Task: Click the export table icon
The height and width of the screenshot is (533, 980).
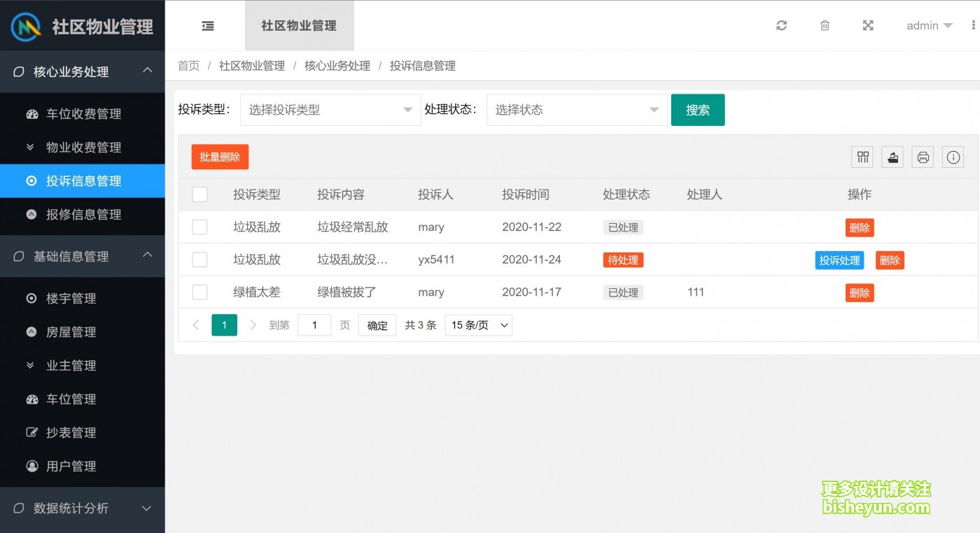Action: pos(892,157)
